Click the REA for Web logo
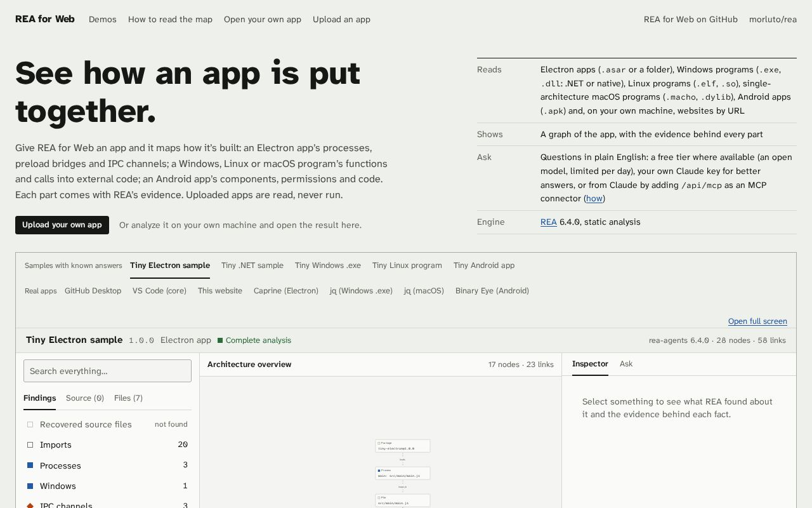Screen dimensions: 812x508 click(x=45, y=19)
